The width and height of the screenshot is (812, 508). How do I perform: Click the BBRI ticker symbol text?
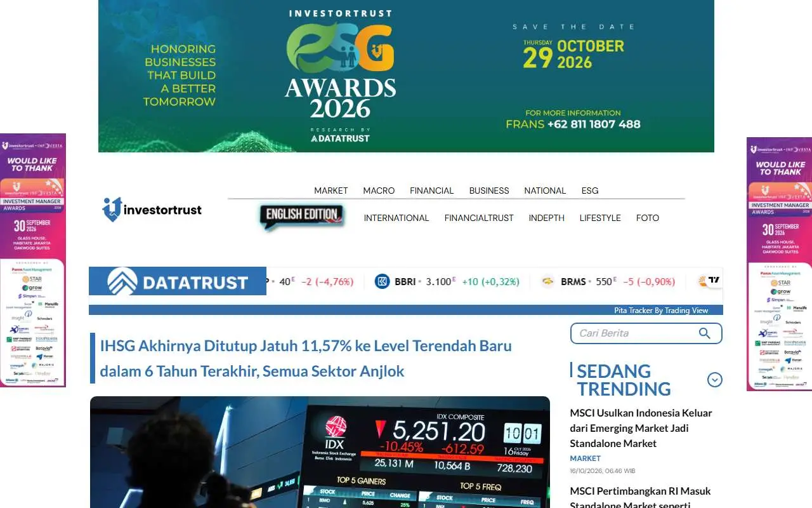[x=405, y=281]
